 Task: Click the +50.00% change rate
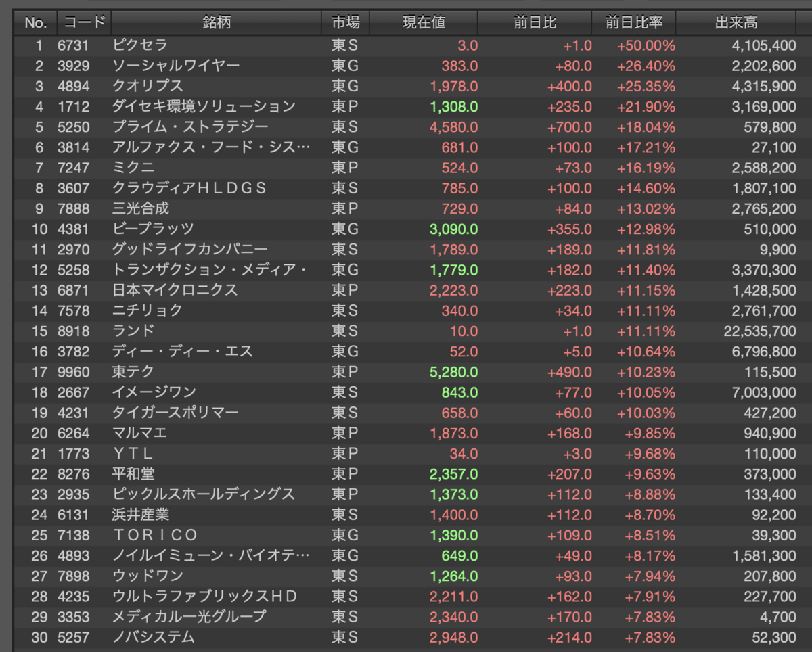click(x=646, y=45)
